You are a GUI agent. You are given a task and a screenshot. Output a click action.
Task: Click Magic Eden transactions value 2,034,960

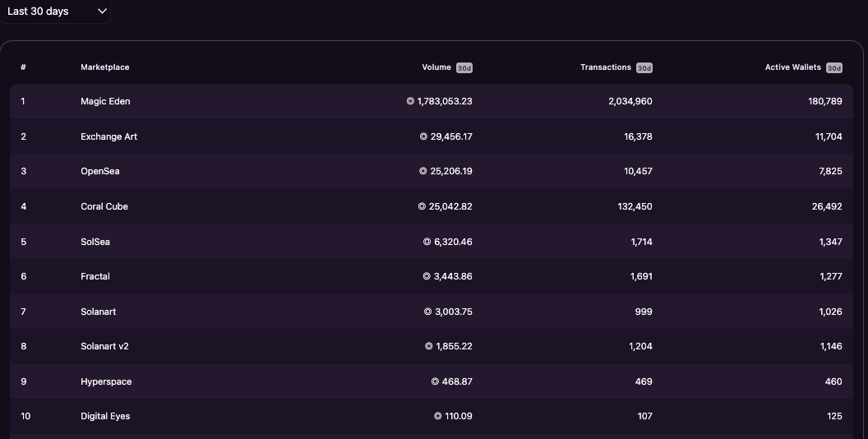point(630,101)
